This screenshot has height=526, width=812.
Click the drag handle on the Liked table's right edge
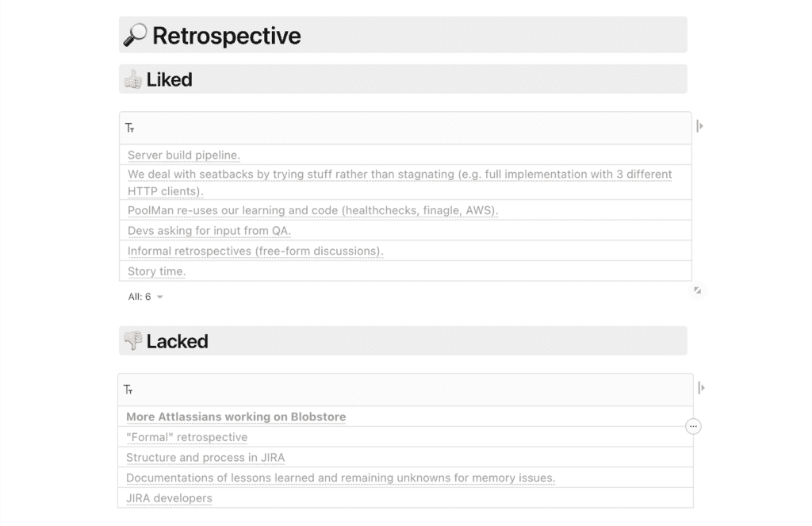point(701,124)
